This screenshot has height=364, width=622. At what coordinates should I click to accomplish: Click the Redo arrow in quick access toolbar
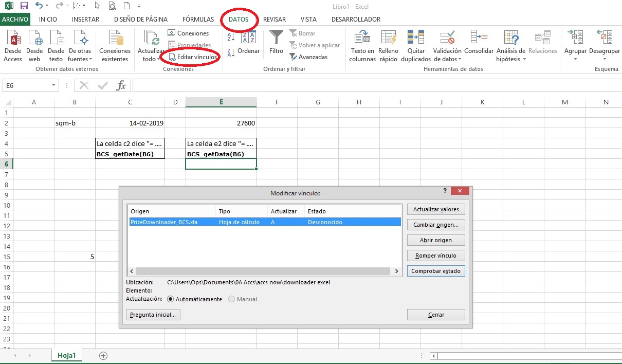(59, 6)
